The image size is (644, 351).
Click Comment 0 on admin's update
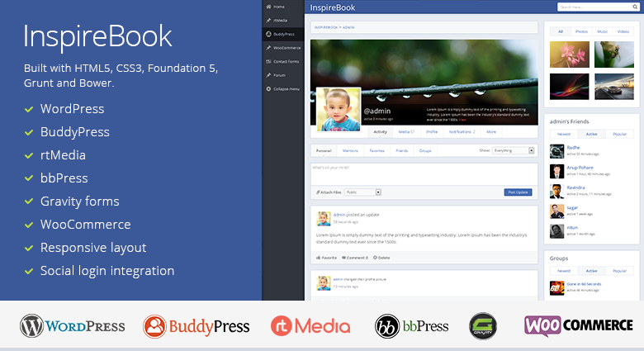pos(355,258)
